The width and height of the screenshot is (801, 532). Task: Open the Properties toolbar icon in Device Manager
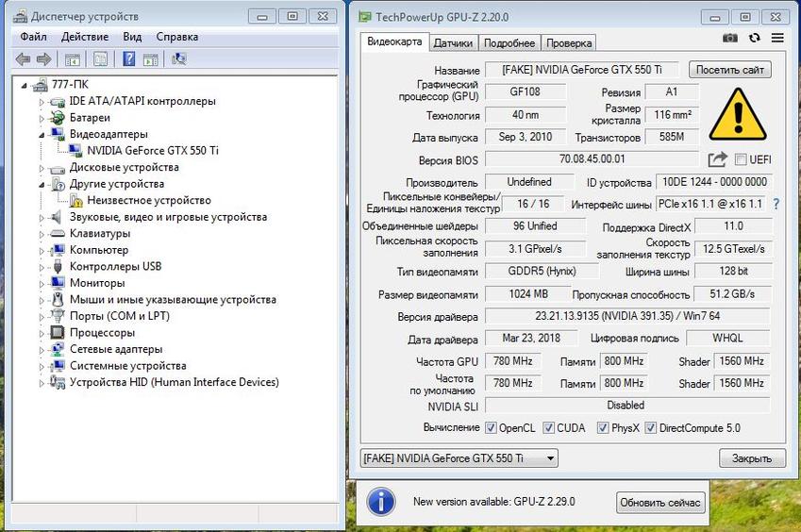100,59
